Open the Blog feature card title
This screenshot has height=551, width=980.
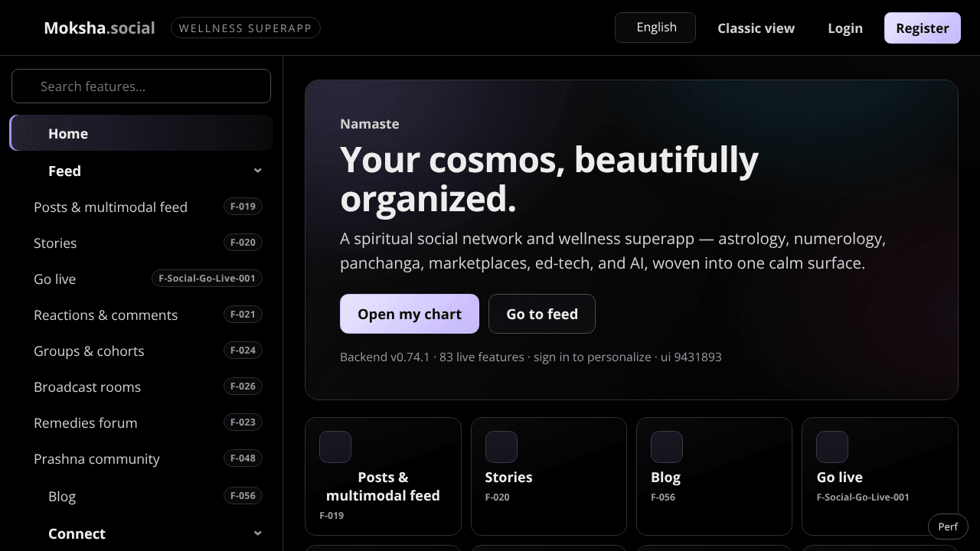pyautogui.click(x=665, y=477)
